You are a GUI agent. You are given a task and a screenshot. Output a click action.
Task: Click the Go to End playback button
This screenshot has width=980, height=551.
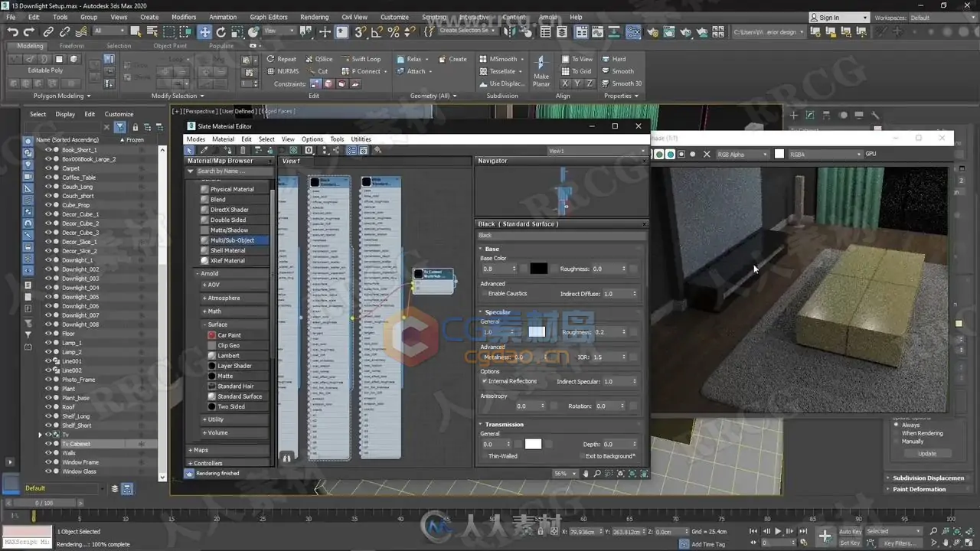coord(803,531)
